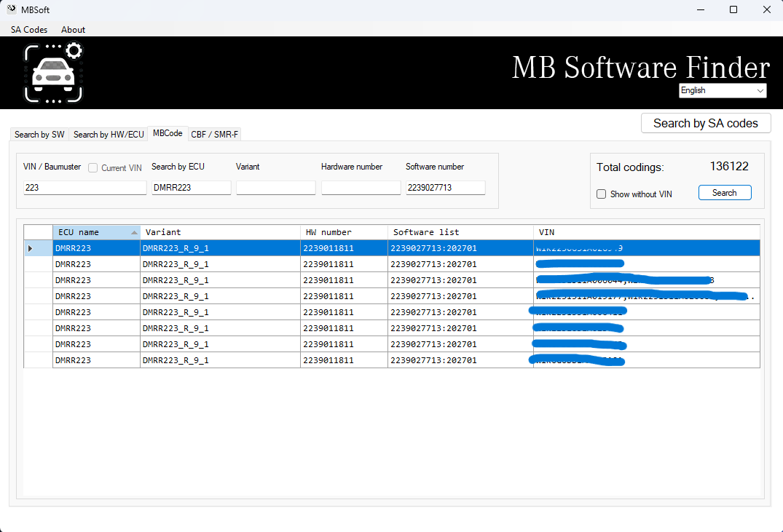Viewport: 783px width, 532px height.
Task: Open the About menu
Action: [73, 30]
